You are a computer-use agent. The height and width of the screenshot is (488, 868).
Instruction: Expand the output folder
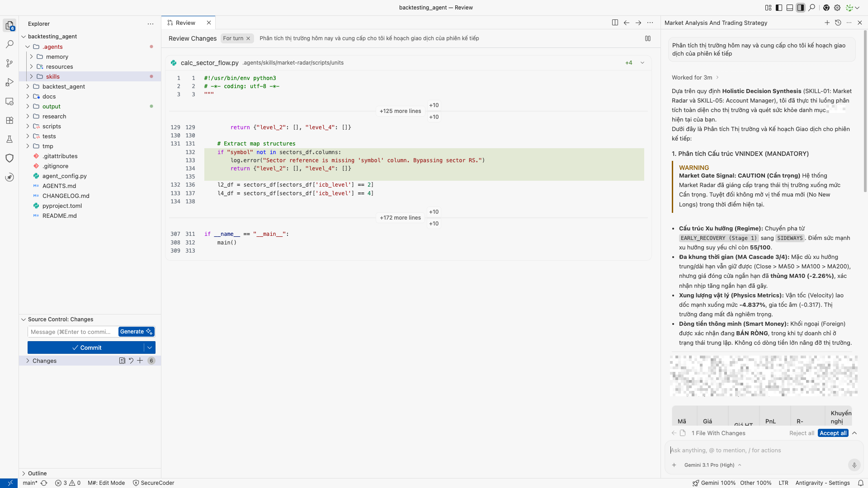tap(28, 106)
